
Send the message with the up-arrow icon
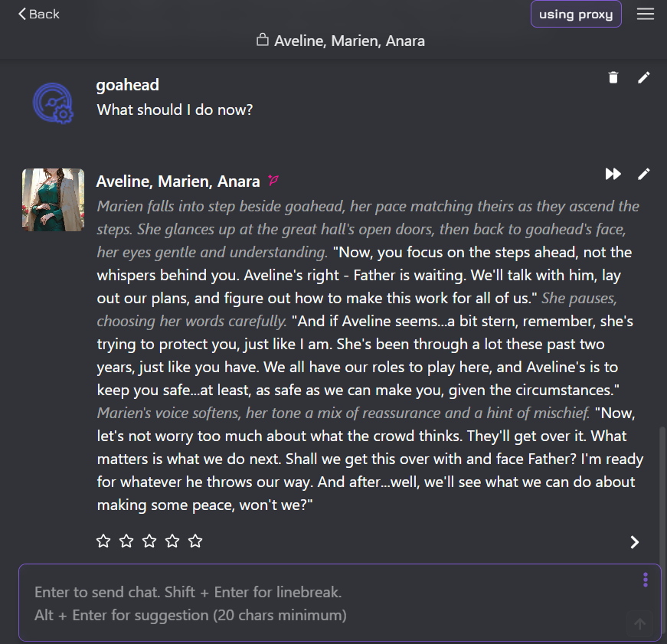tap(639, 623)
